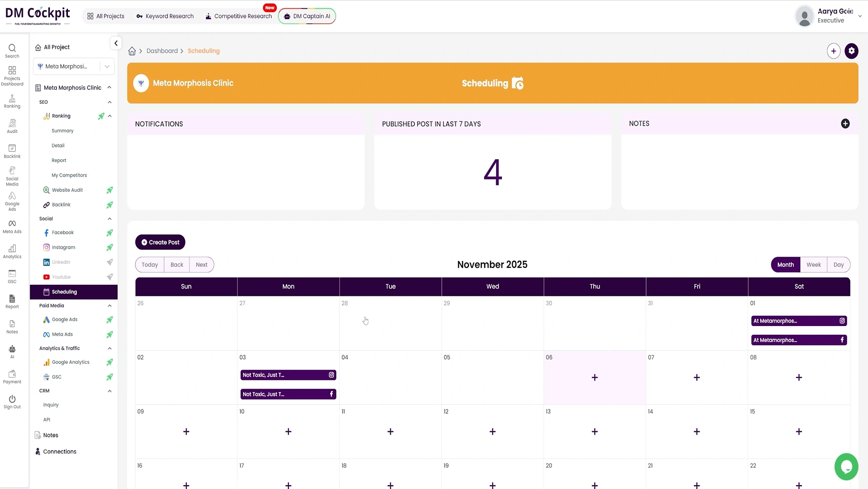
Task: Click the Create Post button
Action: tap(160, 242)
